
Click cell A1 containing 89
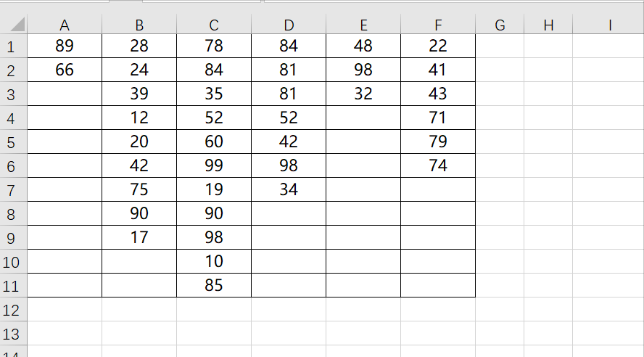(x=65, y=46)
